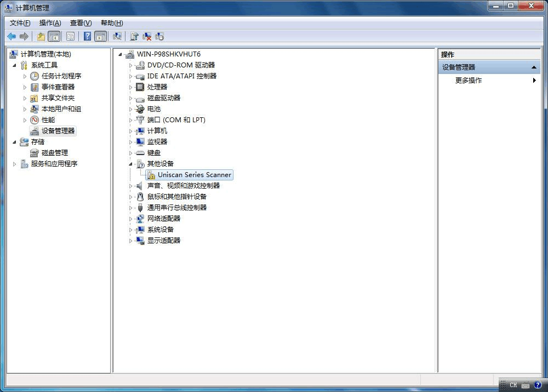
Task: Select 计算机管理(本地) root node
Action: (45, 54)
